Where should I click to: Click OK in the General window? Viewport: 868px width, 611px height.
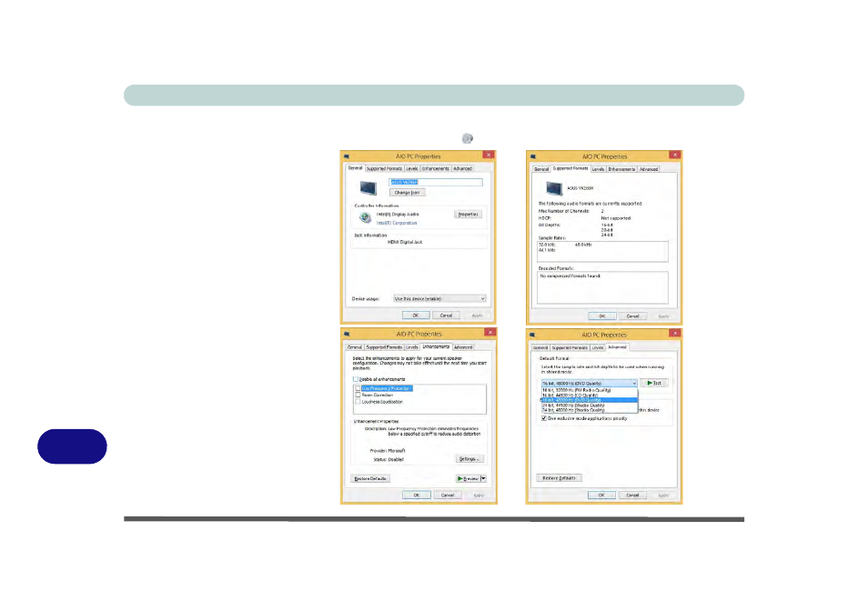coord(416,316)
